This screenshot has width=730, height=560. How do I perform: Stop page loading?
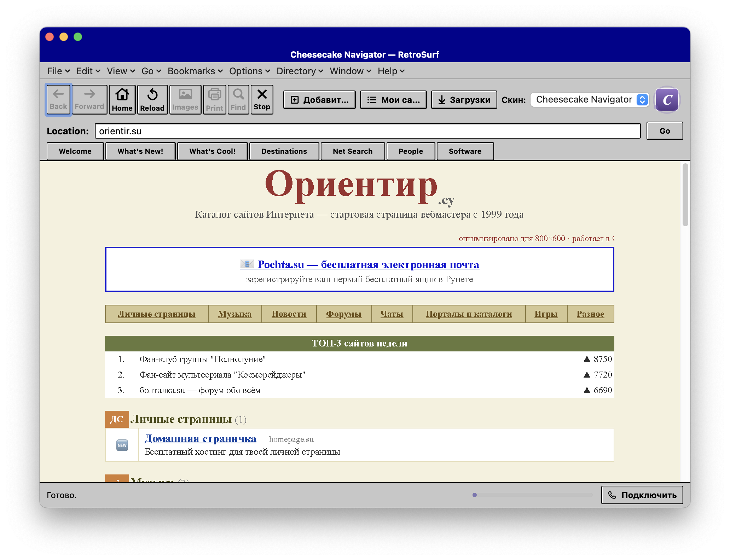[262, 100]
